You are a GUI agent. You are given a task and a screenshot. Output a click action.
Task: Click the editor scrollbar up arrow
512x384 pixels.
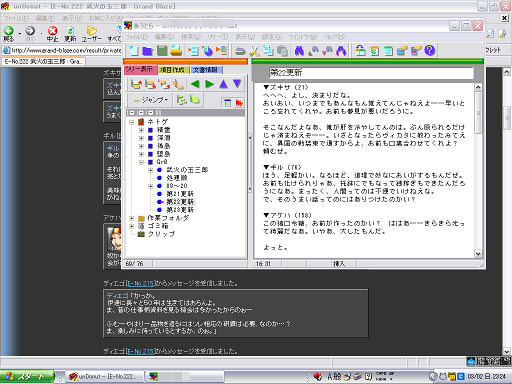478,87
